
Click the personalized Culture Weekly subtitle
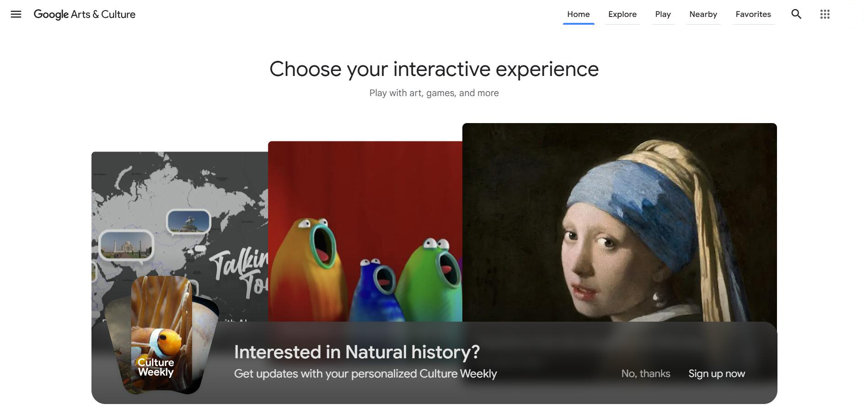coord(365,374)
